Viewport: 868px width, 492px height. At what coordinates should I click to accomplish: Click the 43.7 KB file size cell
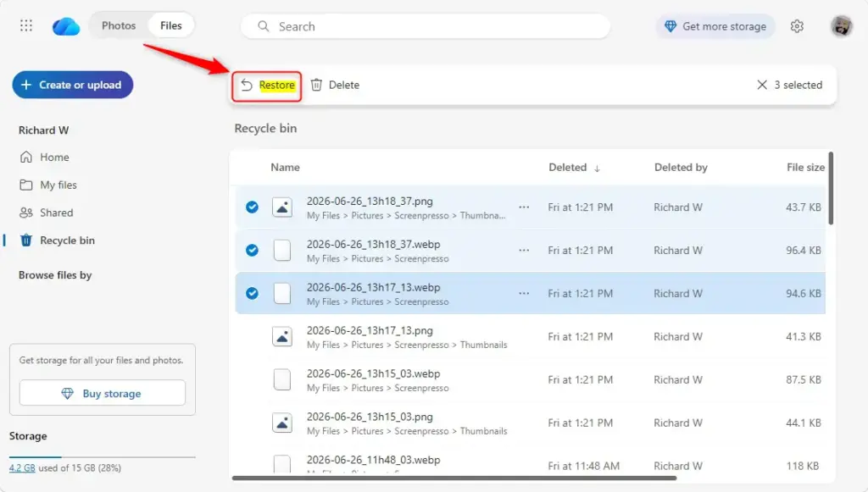pos(804,207)
